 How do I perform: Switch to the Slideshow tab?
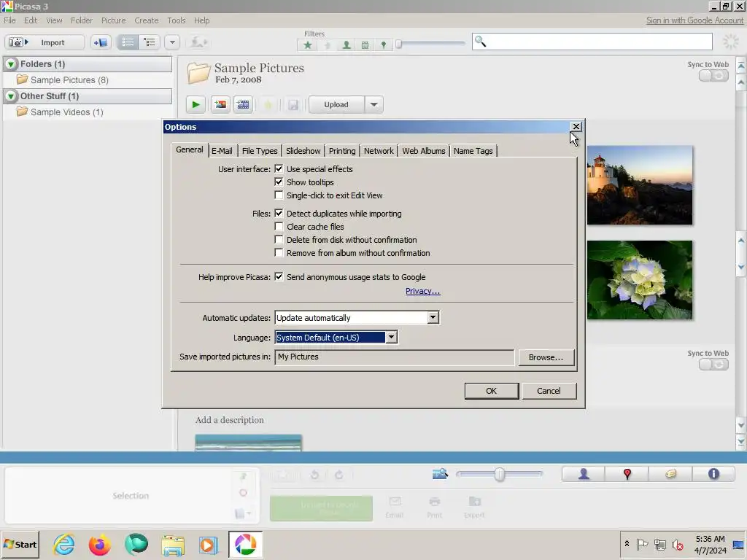tap(303, 151)
